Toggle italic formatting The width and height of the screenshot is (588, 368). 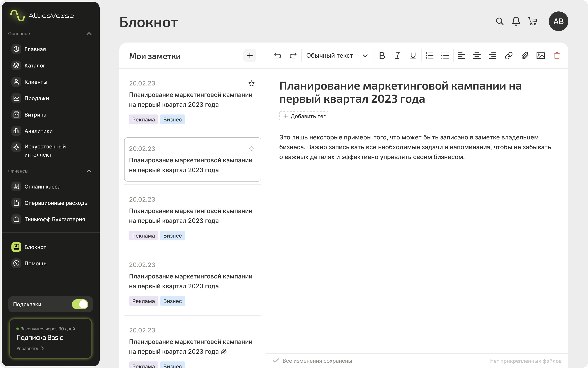[x=398, y=56]
